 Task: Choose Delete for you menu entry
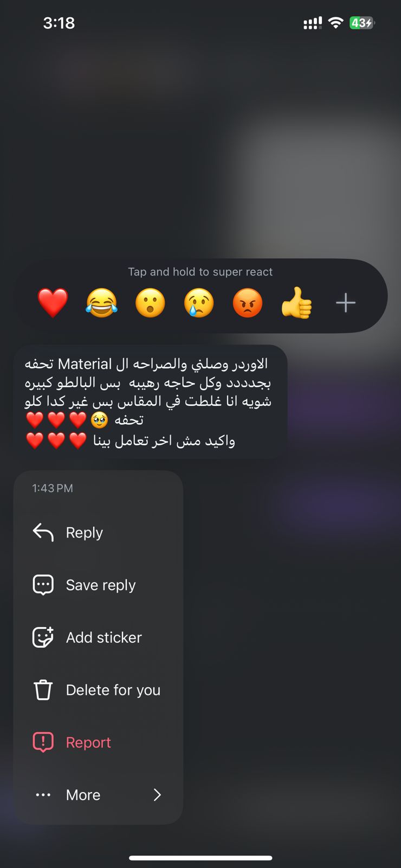tap(113, 690)
